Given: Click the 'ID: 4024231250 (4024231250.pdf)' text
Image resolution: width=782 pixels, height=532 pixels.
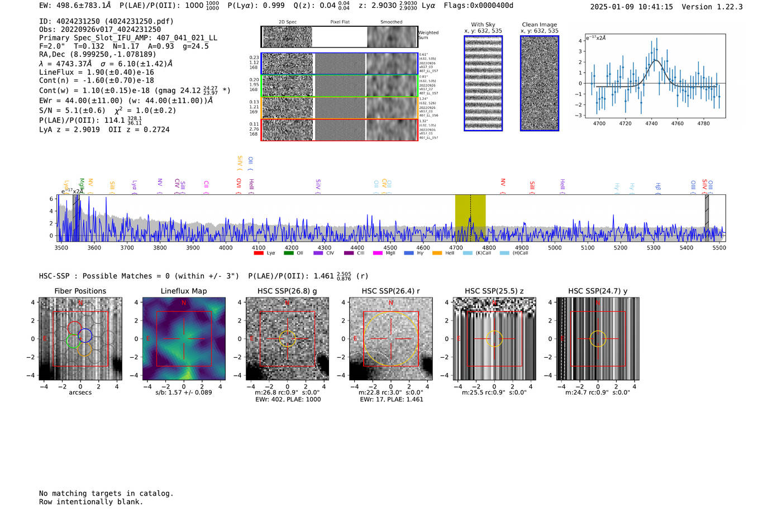Looking at the screenshot, I should click(x=106, y=21).
